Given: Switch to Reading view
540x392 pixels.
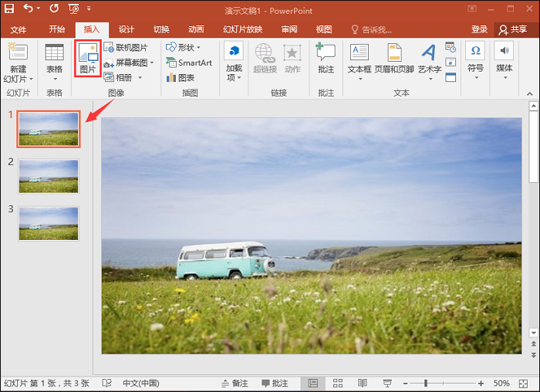Looking at the screenshot, I should tap(363, 383).
